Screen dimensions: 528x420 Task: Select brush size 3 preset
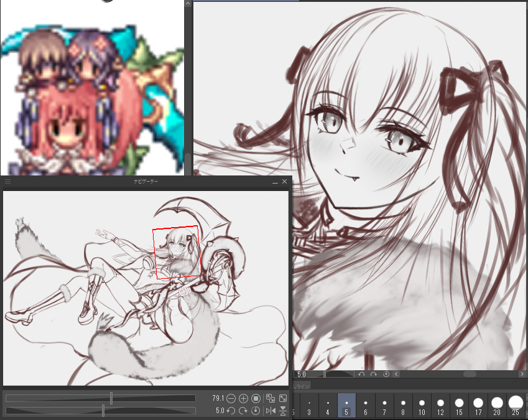tap(309, 406)
